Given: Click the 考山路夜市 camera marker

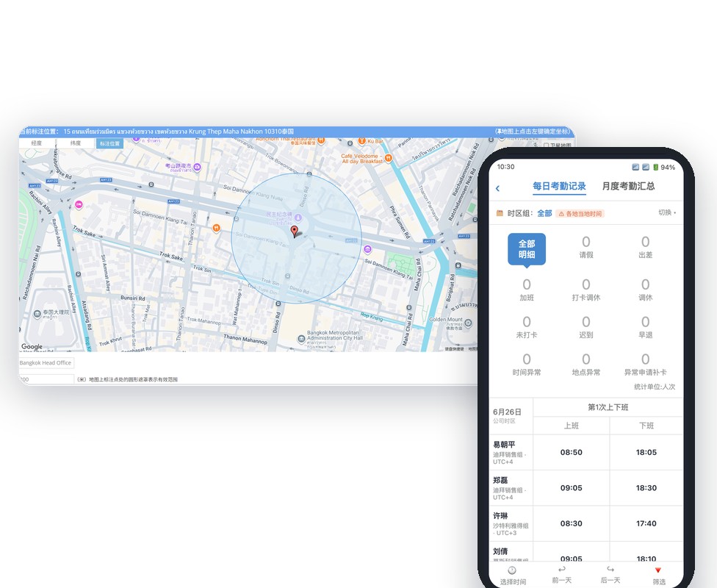Looking at the screenshot, I should coord(197,167).
